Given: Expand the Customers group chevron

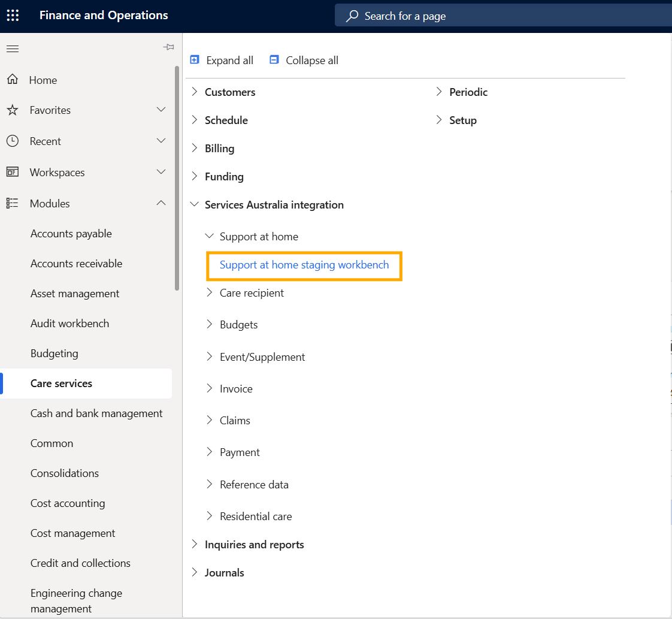Looking at the screenshot, I should coord(195,91).
